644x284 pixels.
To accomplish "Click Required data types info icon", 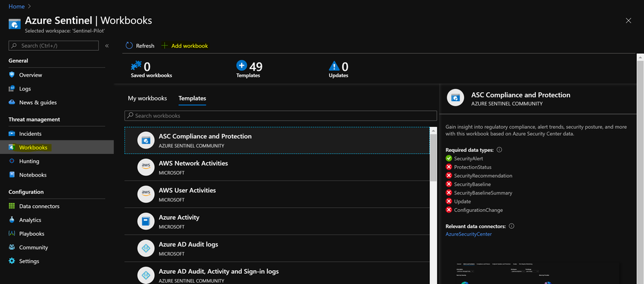I will coord(499,150).
